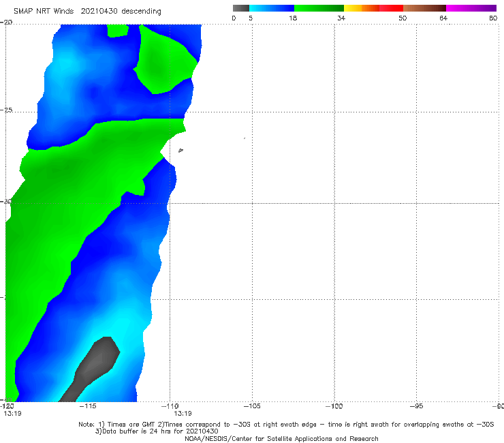Viewport: 504px width, 443px height.
Task: Click the "34" label under the color bar
Action: [x=341, y=18]
